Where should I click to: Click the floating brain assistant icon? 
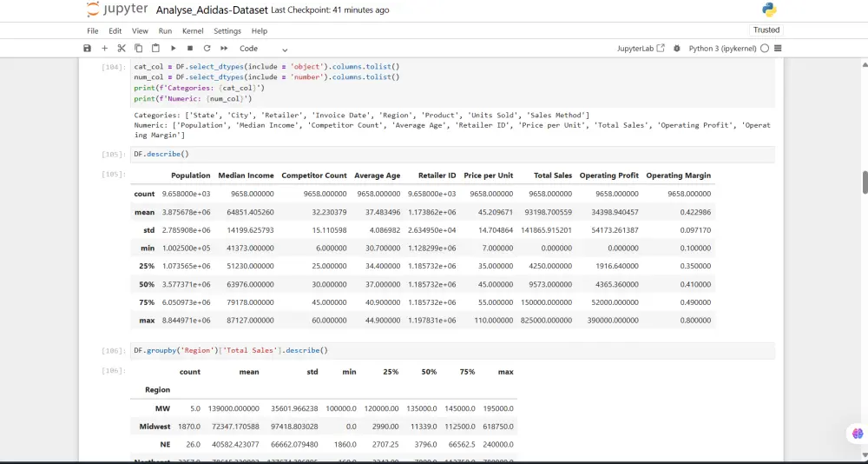858,434
